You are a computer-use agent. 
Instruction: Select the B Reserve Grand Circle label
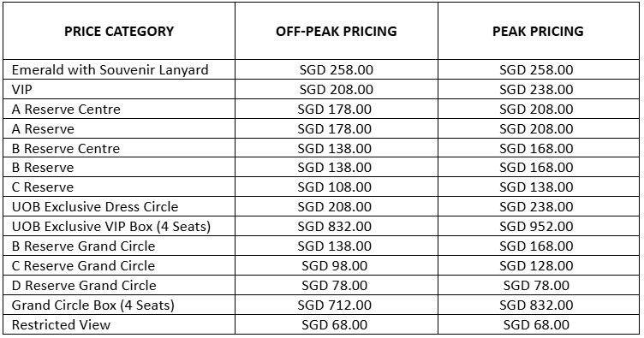(x=83, y=246)
